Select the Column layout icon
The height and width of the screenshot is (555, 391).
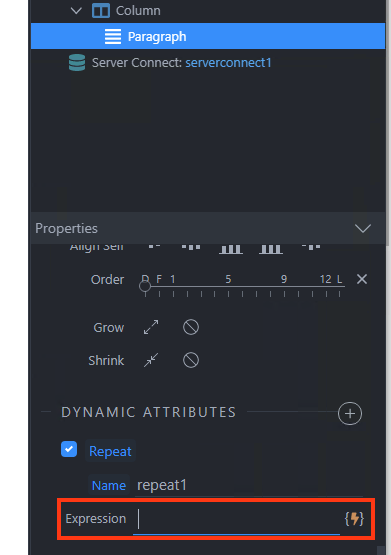pos(101,11)
